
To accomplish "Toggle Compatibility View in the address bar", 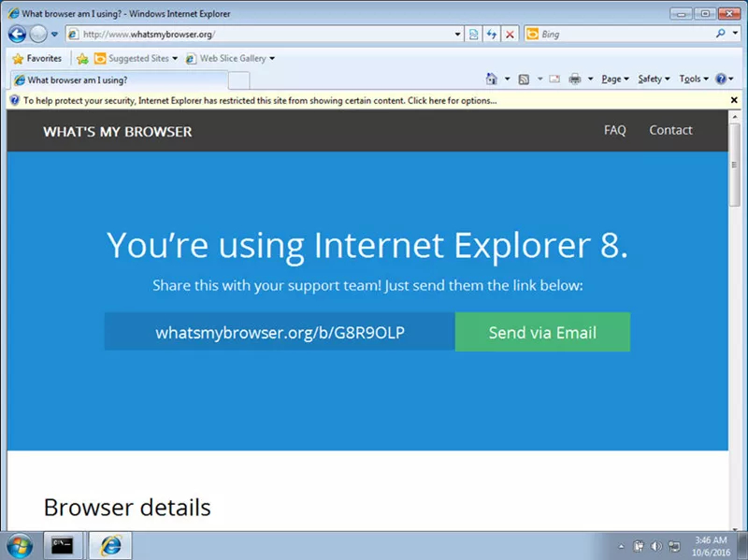I will 474,34.
